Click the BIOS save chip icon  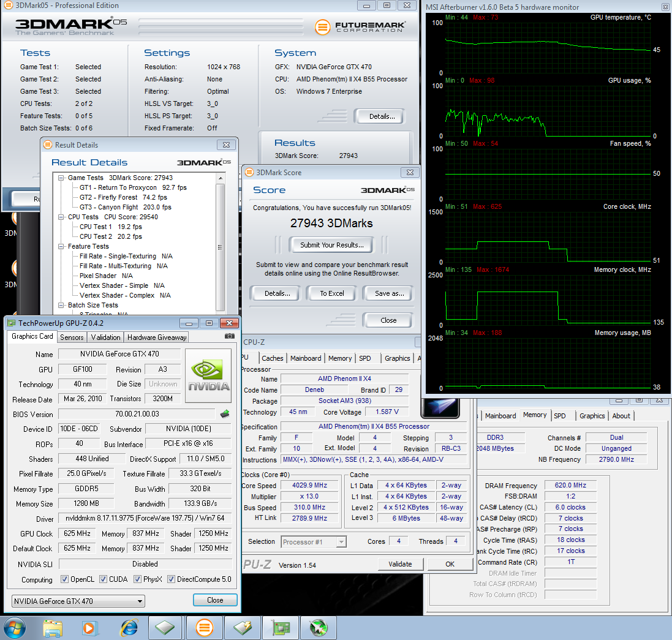click(225, 414)
